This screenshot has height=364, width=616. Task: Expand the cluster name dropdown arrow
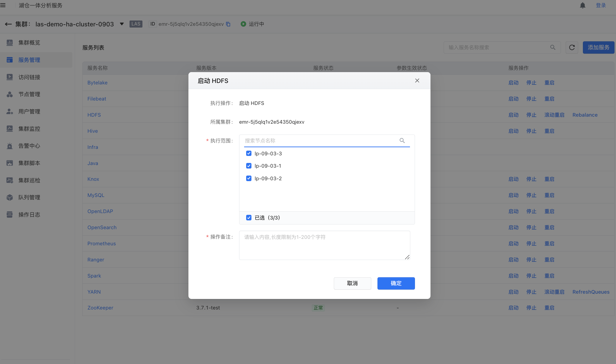coord(122,24)
